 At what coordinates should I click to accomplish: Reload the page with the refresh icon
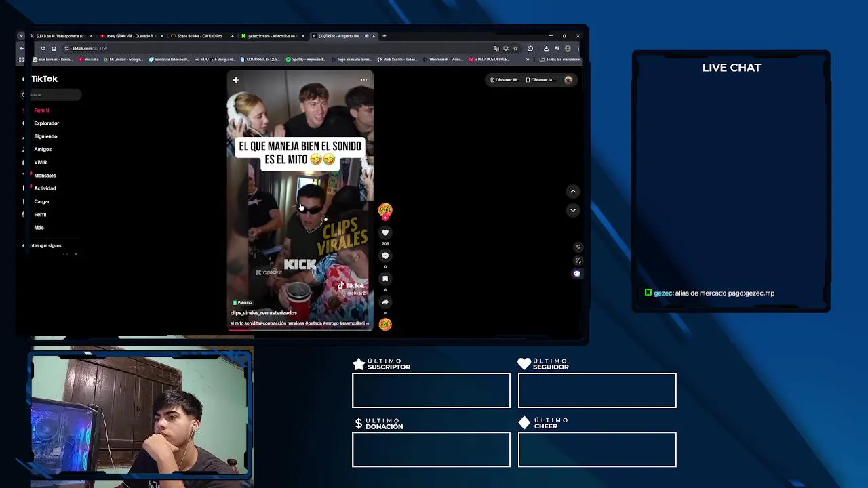43,49
